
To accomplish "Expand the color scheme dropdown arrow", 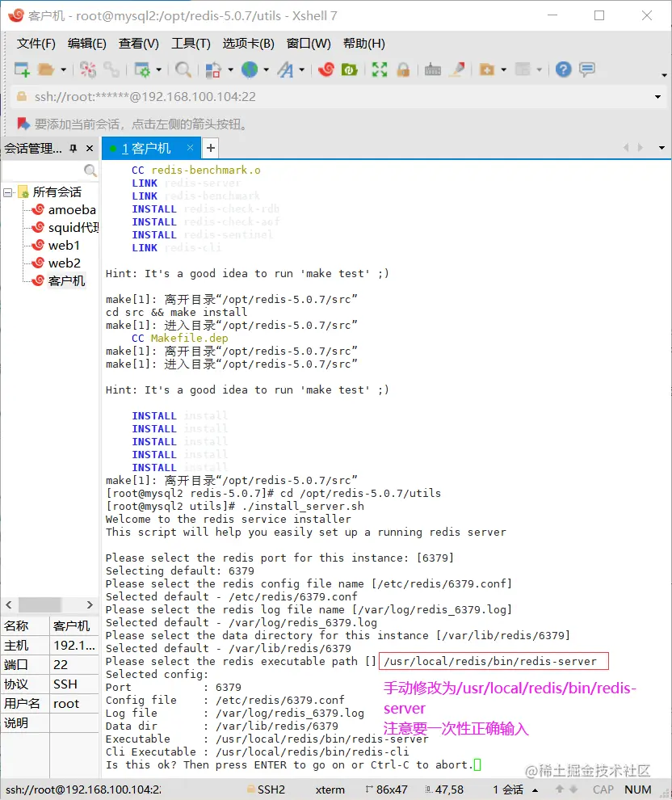I will pos(230,69).
